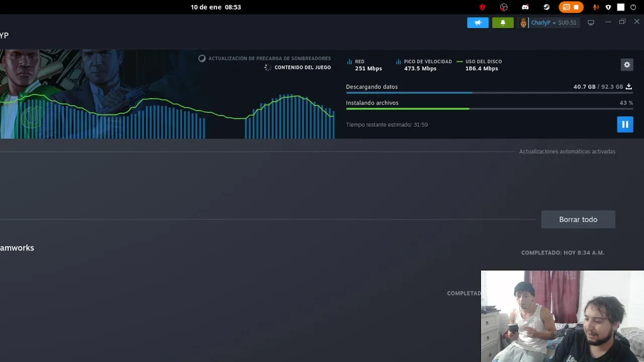This screenshot has height=362, width=644.
Task: Pause the current download
Action: [x=625, y=124]
